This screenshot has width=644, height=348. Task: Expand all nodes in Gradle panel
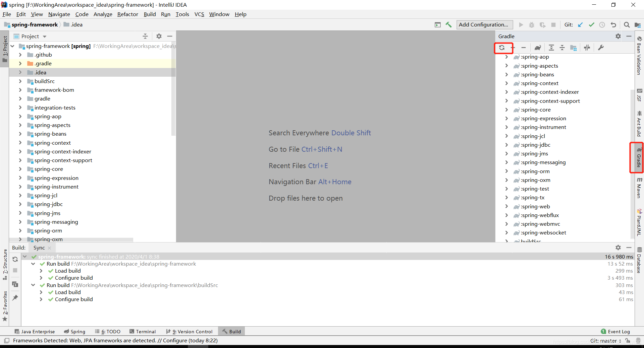click(551, 48)
